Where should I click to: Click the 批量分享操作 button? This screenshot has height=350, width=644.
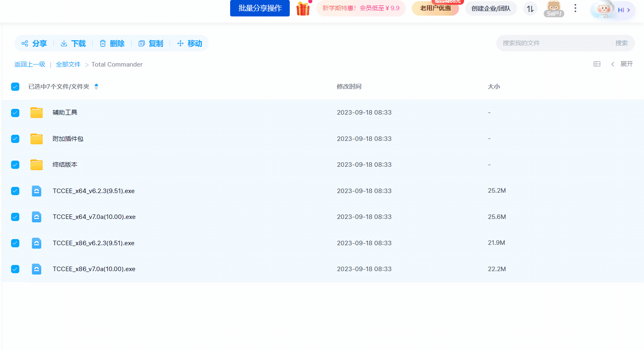click(260, 8)
